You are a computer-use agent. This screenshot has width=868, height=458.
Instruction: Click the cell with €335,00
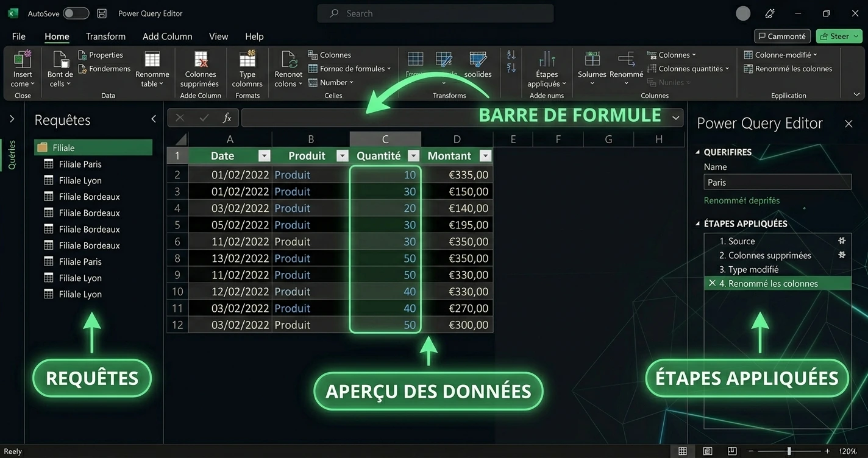click(x=457, y=175)
